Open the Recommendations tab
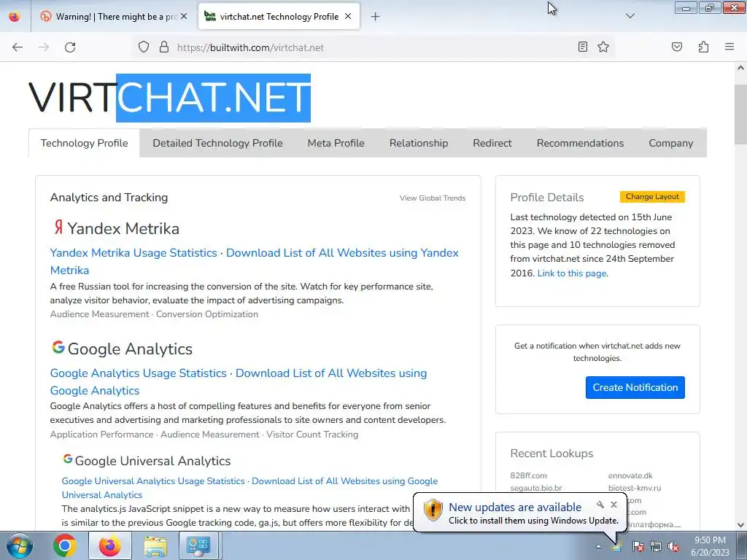Screen dimensions: 747x560 [x=580, y=143]
